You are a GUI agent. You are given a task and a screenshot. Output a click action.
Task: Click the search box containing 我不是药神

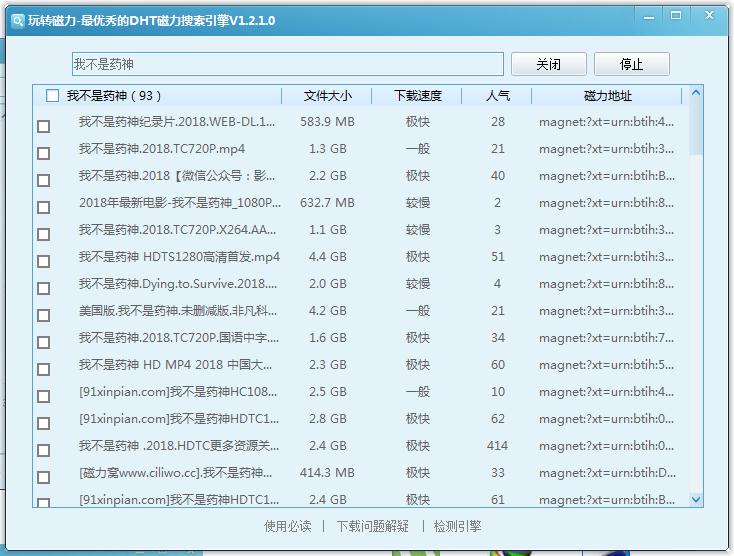(287, 64)
